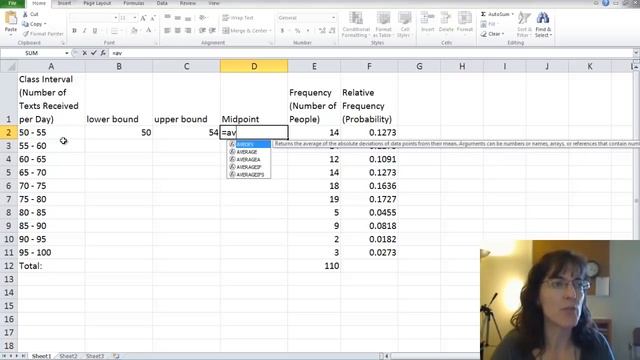Open the Clear eraser dropdown

pyautogui.click(x=492, y=34)
